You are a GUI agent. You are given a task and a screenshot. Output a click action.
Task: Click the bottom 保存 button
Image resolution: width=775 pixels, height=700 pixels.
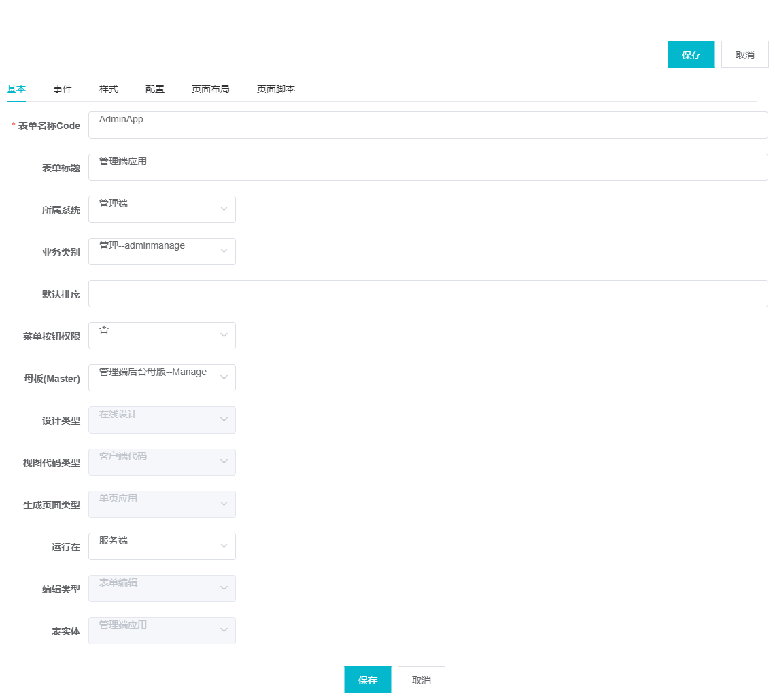[367, 680]
